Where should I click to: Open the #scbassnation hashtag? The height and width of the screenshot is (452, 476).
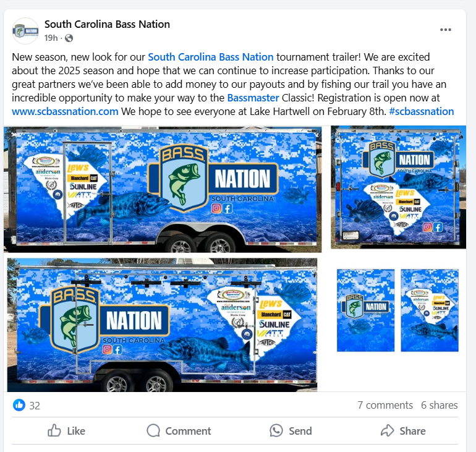click(x=422, y=112)
